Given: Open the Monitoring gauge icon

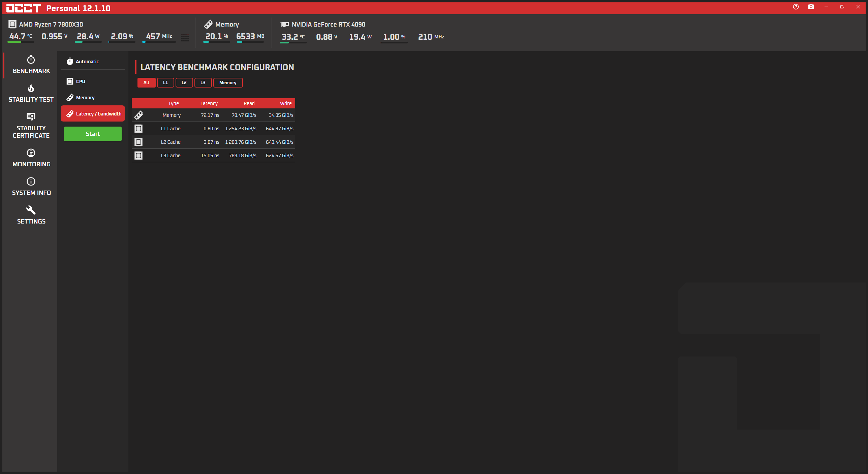Looking at the screenshot, I should point(31,153).
